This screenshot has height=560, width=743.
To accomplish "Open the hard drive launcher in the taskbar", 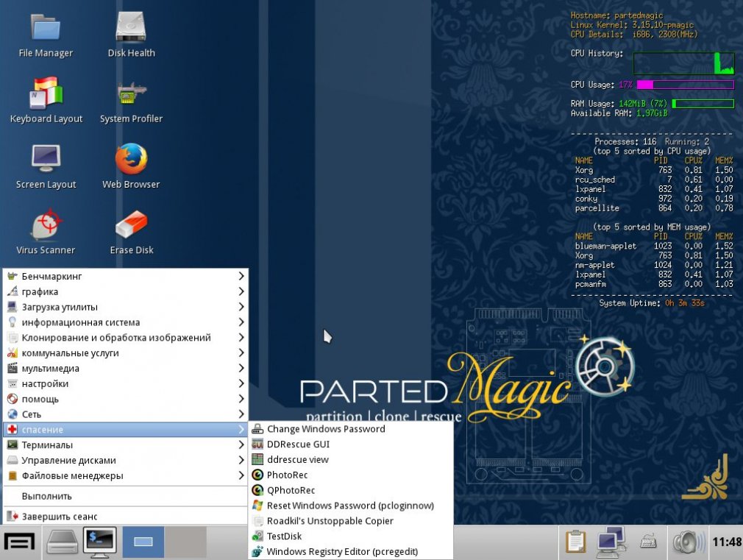I will [x=62, y=542].
